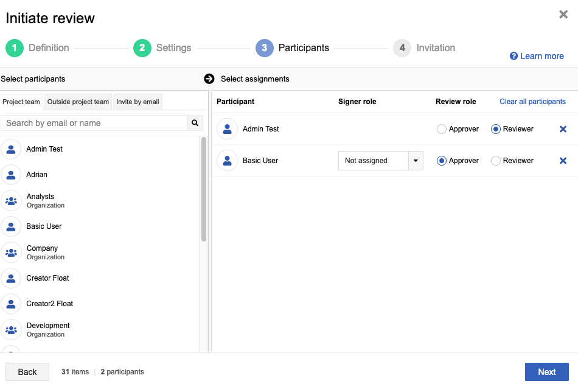
Task: Click the search magnifier icon
Action: 195,123
